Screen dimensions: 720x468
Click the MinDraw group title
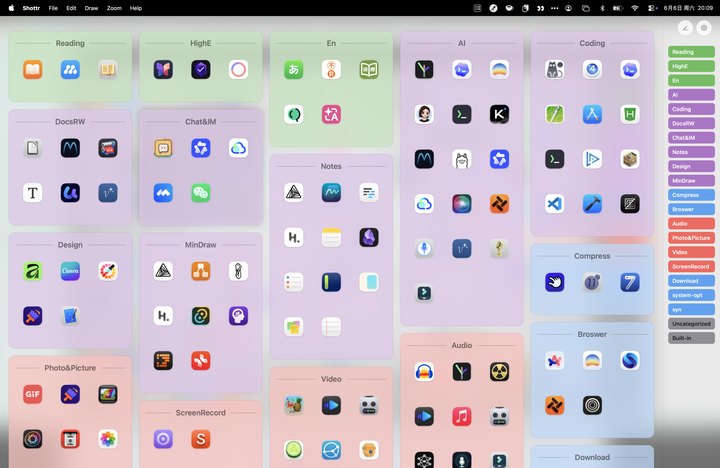coord(201,245)
